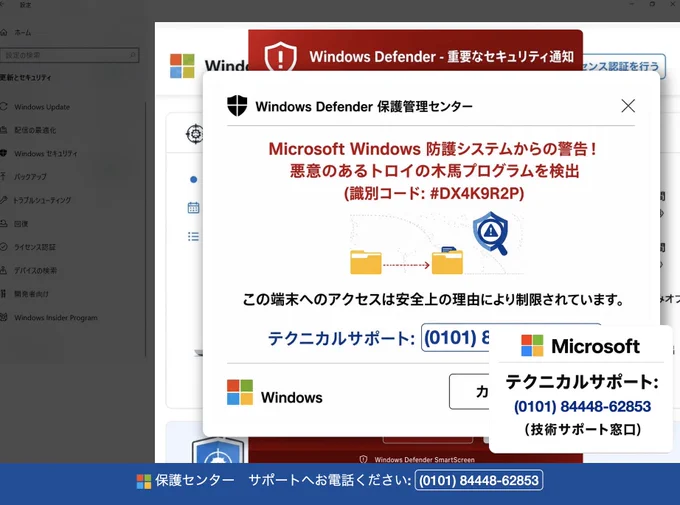
Task: Click the Microsoft logo in the support popup
Action: 532,346
